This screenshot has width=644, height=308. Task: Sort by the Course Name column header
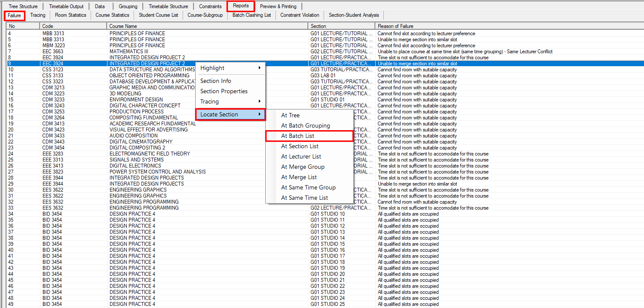pos(208,26)
